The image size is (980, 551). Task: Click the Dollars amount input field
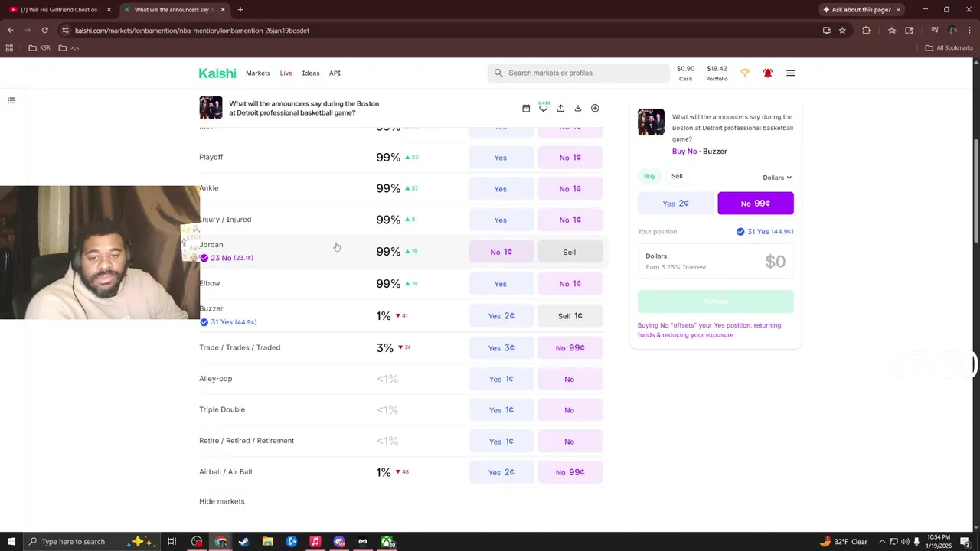[716, 262]
